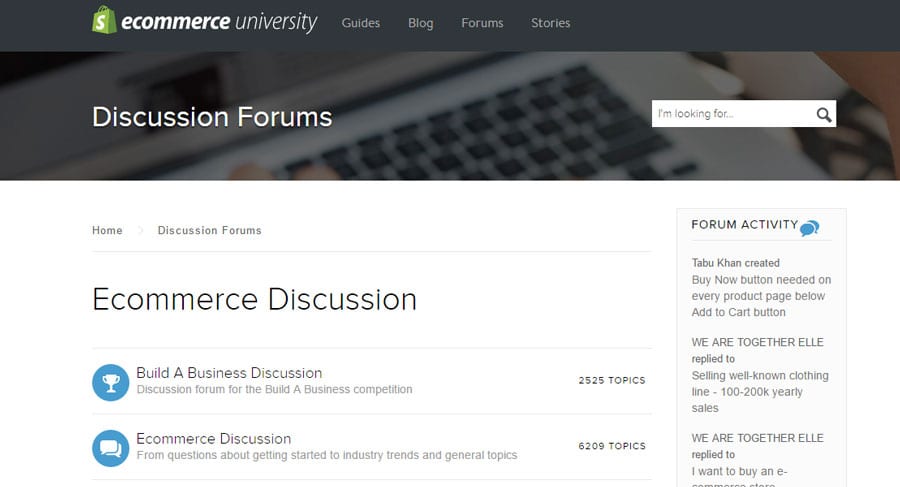900x487 pixels.
Task: Click the chat bubble icon for Ecommerce Discussion
Action: click(110, 447)
